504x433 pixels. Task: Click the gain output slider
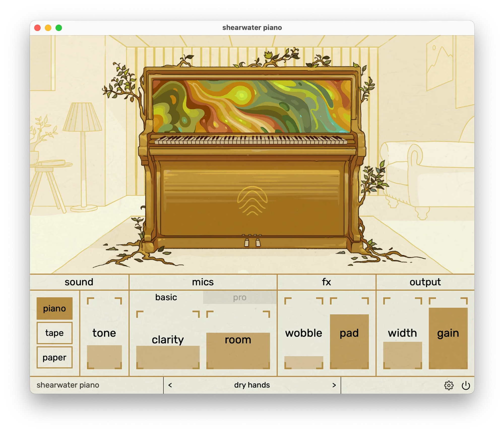point(448,333)
